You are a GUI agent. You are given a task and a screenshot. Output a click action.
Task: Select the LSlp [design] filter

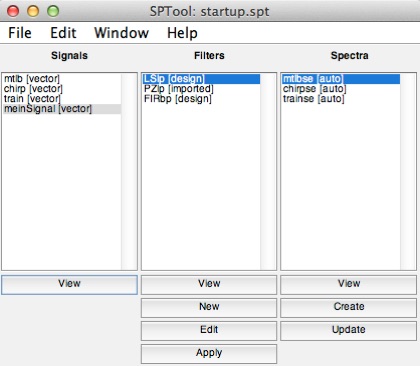[x=201, y=79]
